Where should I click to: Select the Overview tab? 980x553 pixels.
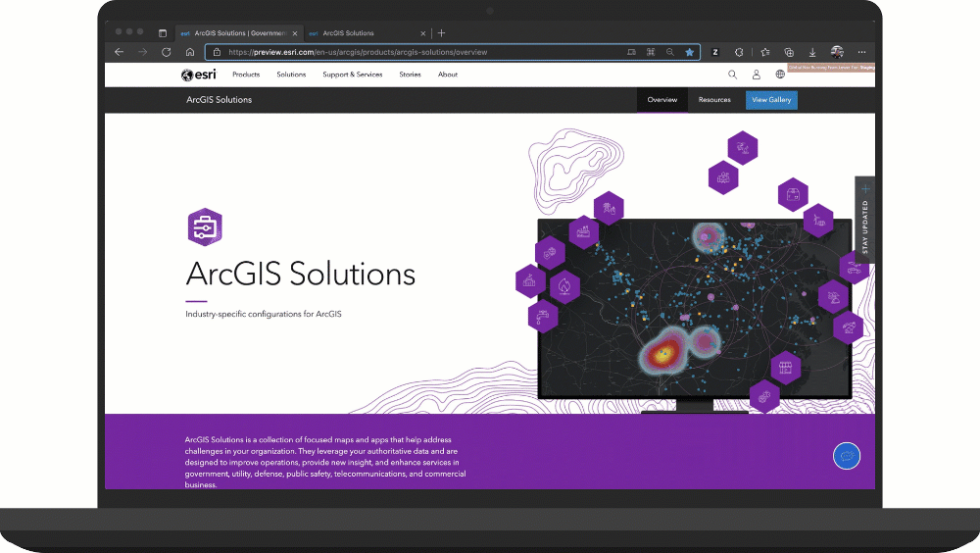pos(662,100)
